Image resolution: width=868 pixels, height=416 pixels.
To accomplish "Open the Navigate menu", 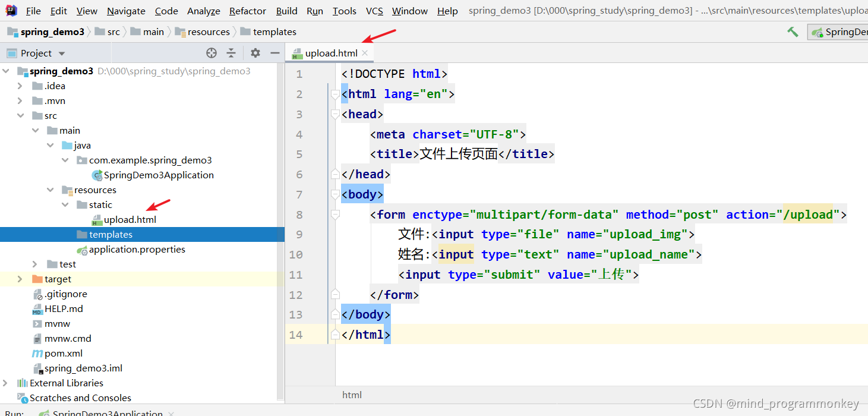I will point(126,11).
